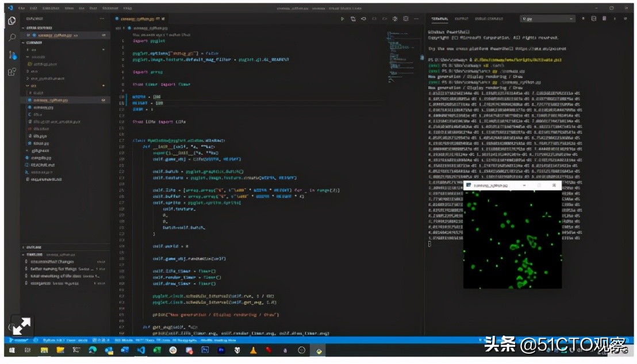Screen dimensions: 637x364
Task: Create a new terminal with plus icon
Action: tap(583, 19)
